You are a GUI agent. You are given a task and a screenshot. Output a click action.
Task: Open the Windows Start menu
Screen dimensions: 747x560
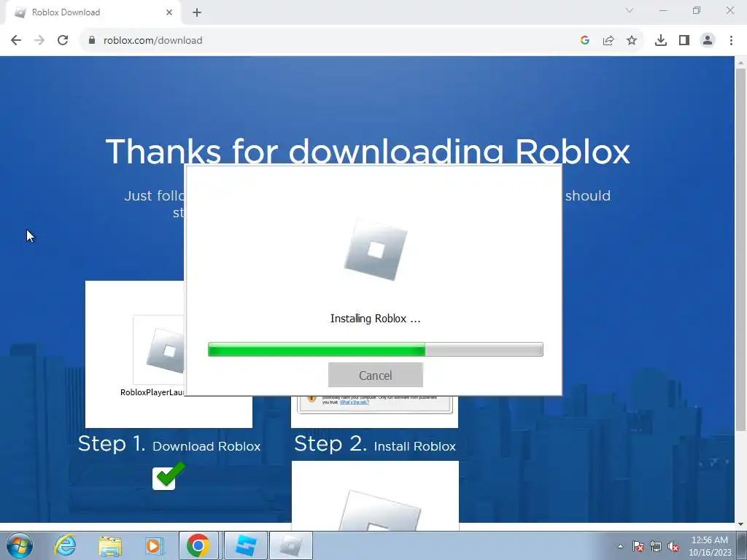pos(20,545)
